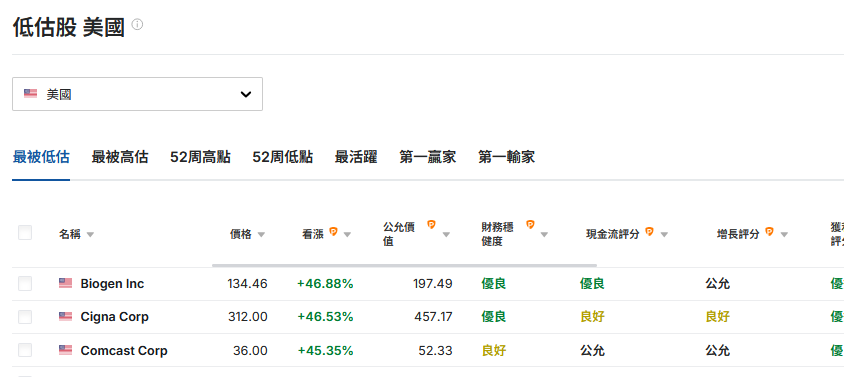Click Comcast upside value +45.35%
This screenshot has height=377, width=863.
pyautogui.click(x=325, y=351)
